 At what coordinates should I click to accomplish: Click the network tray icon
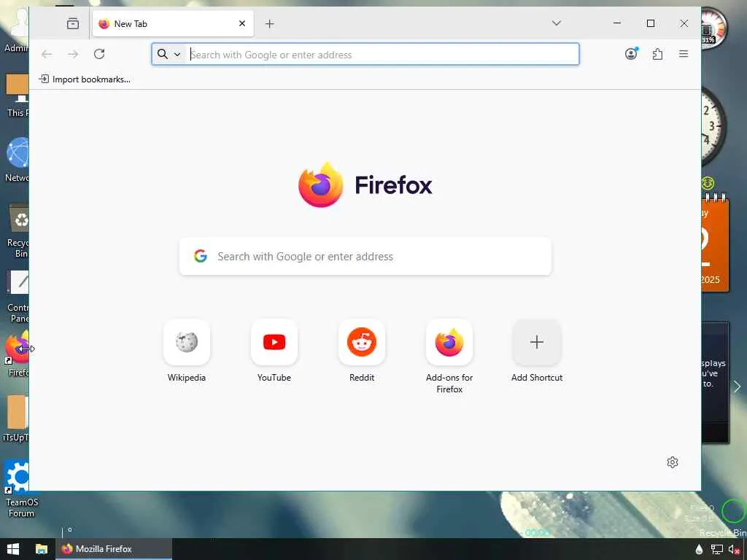(x=716, y=550)
